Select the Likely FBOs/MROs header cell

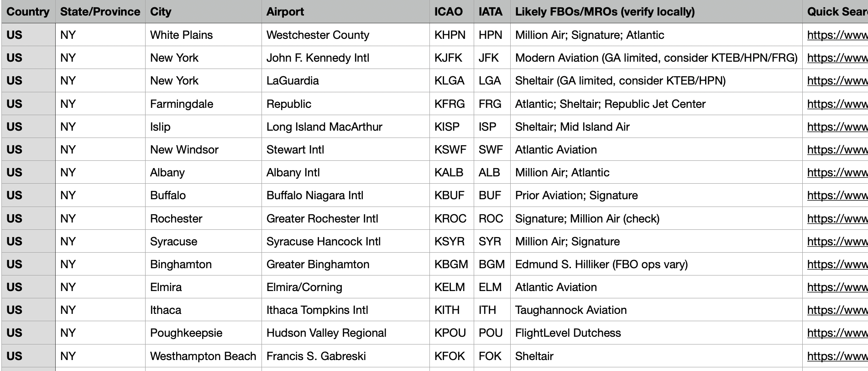click(656, 12)
